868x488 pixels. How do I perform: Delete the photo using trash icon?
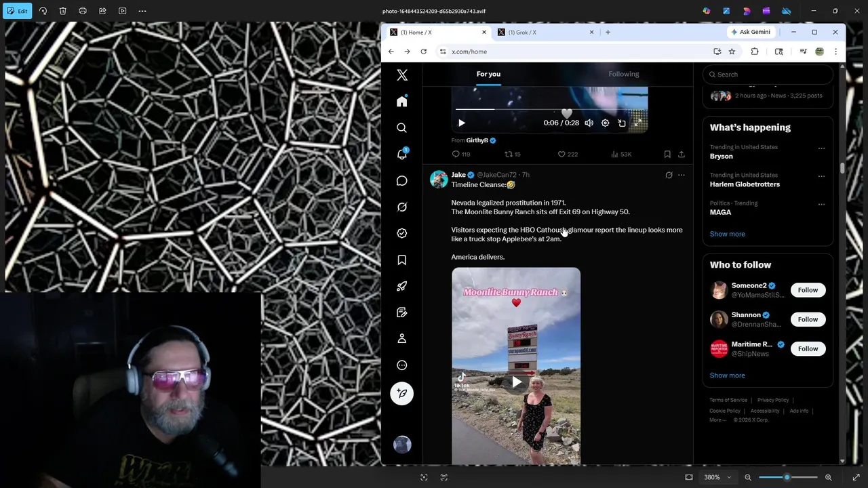(x=63, y=11)
